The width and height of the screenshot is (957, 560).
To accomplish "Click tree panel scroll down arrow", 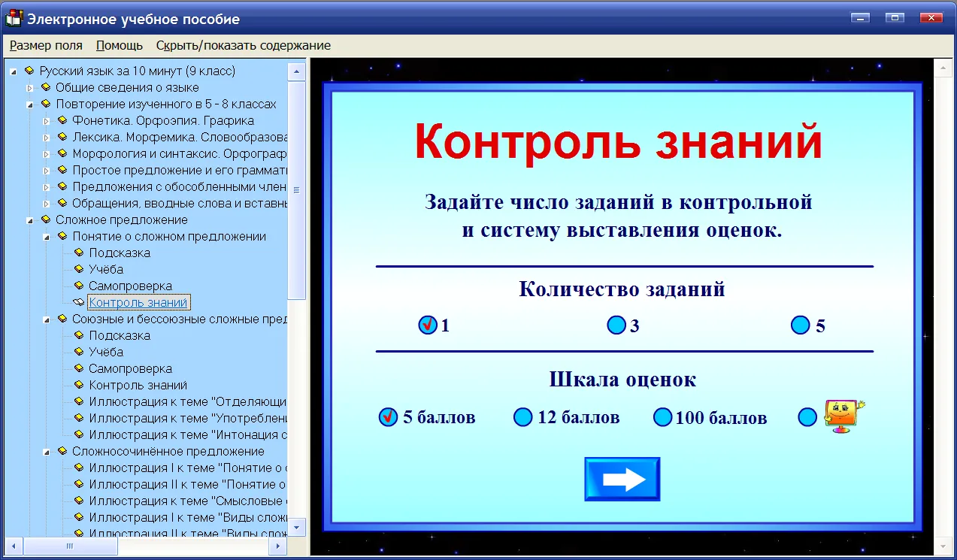I will pyautogui.click(x=297, y=528).
